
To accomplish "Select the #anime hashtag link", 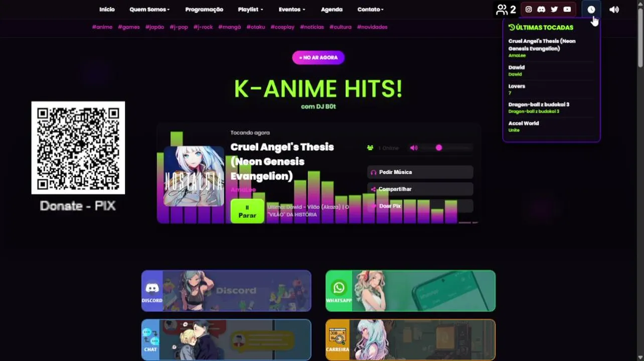I will 102,27.
